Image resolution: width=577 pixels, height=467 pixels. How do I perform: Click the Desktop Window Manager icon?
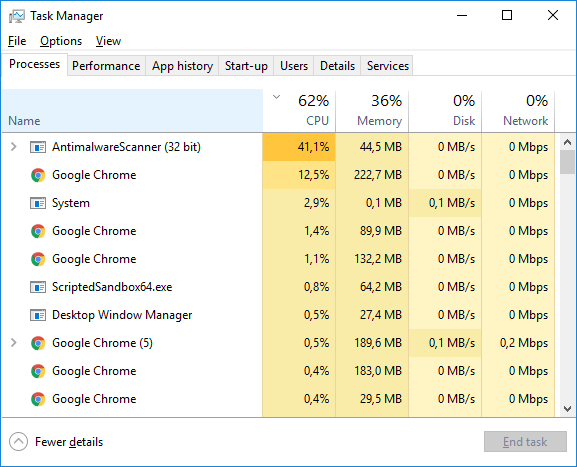(38, 315)
